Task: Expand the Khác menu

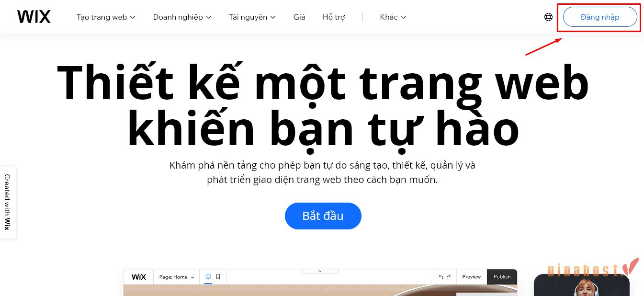Action: click(393, 17)
